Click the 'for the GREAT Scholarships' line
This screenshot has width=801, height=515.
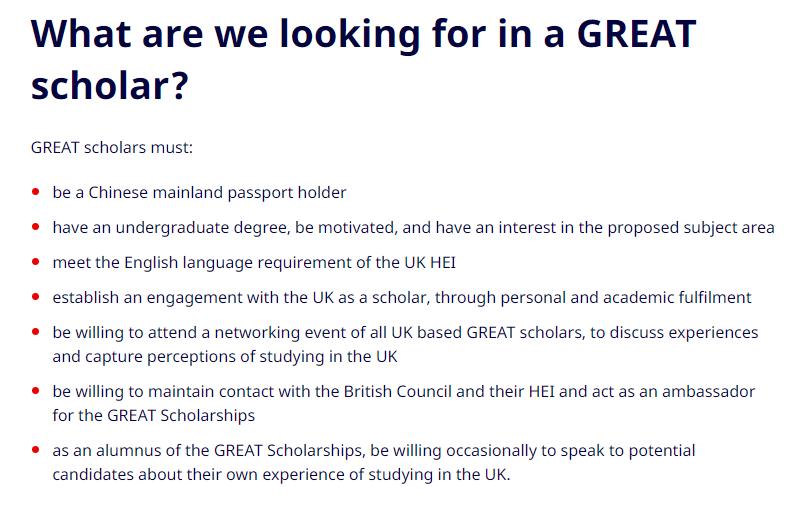tap(153, 415)
